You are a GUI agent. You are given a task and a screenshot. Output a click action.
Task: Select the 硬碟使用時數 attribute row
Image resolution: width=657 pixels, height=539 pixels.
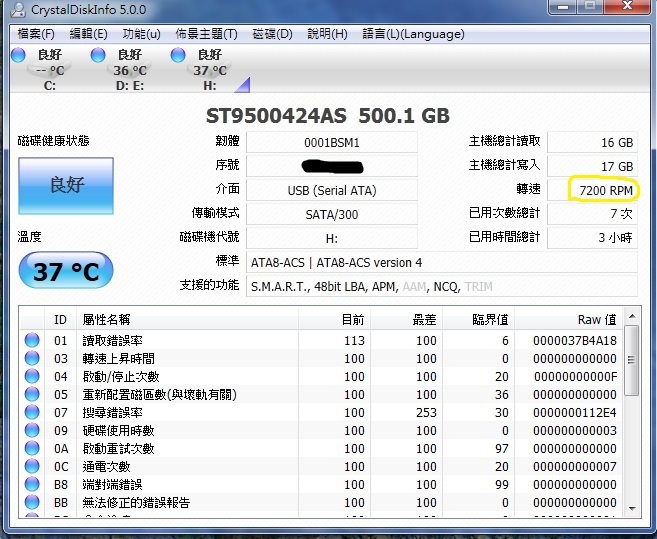pyautogui.click(x=321, y=430)
